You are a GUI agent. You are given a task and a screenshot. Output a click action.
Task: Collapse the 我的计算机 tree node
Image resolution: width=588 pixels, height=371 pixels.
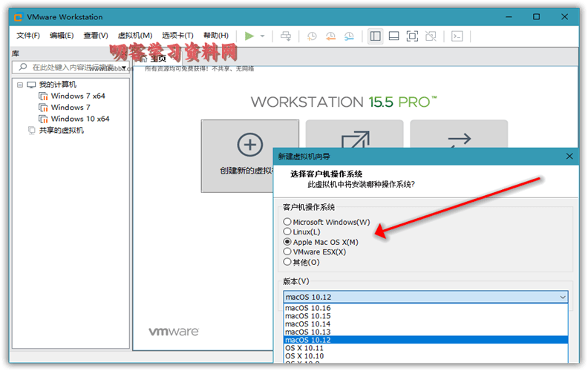[20, 85]
